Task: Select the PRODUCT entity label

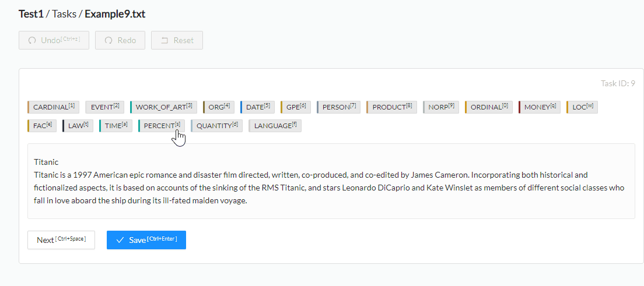Action: [391, 107]
